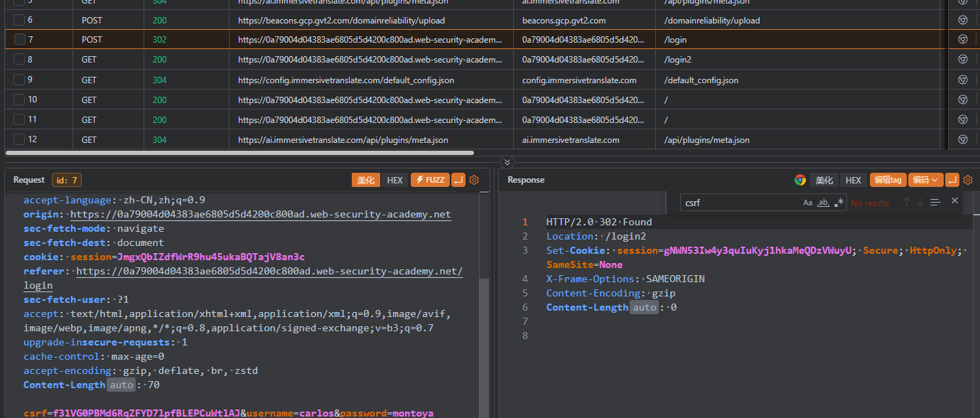Viewport: 980px width, 418px height.
Task: Tick checkbox of request row 11
Action: tap(19, 119)
